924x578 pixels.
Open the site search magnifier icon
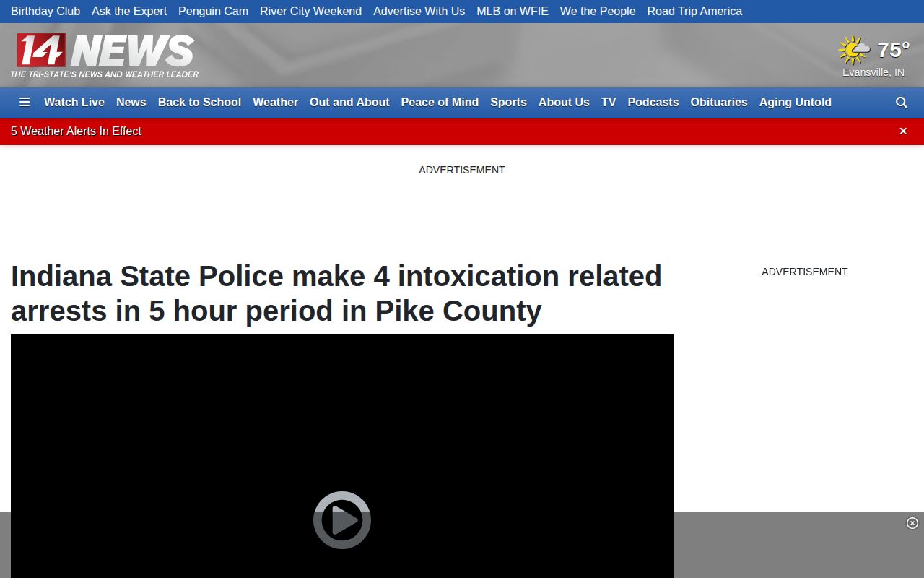tap(902, 103)
